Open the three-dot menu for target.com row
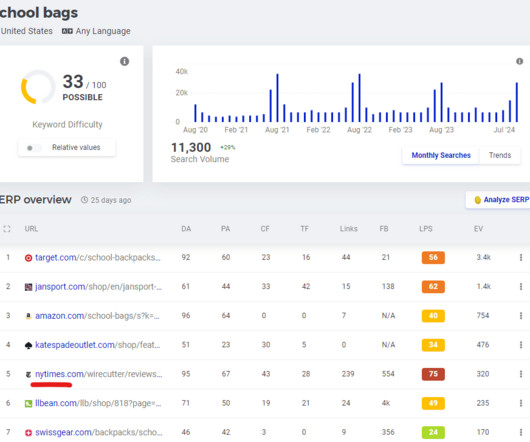The image size is (530, 442). point(521,257)
